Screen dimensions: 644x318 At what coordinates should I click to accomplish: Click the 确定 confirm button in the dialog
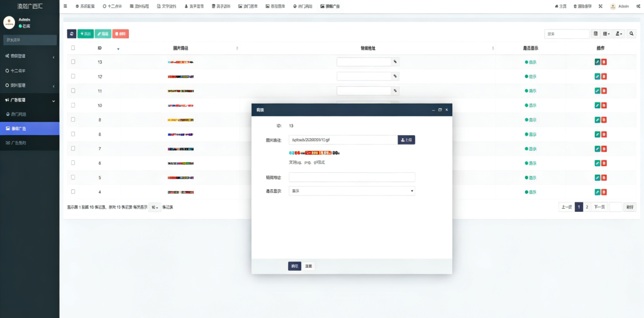(294, 266)
